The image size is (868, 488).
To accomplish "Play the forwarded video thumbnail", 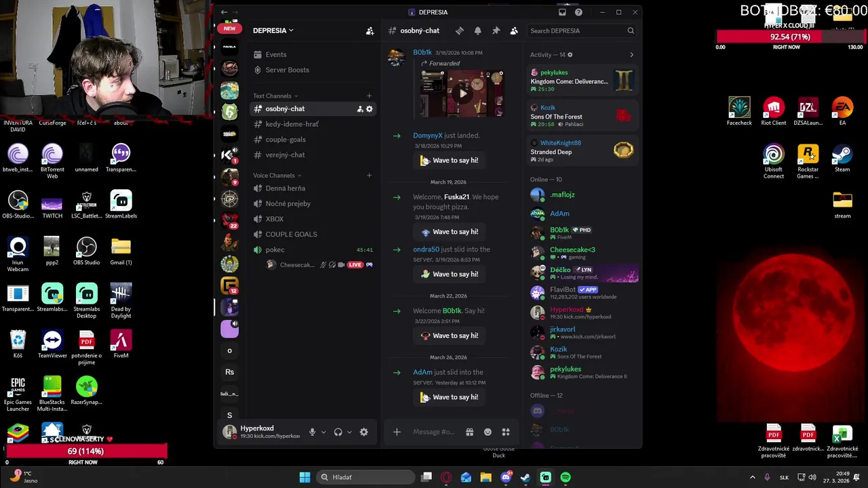I will click(x=462, y=94).
